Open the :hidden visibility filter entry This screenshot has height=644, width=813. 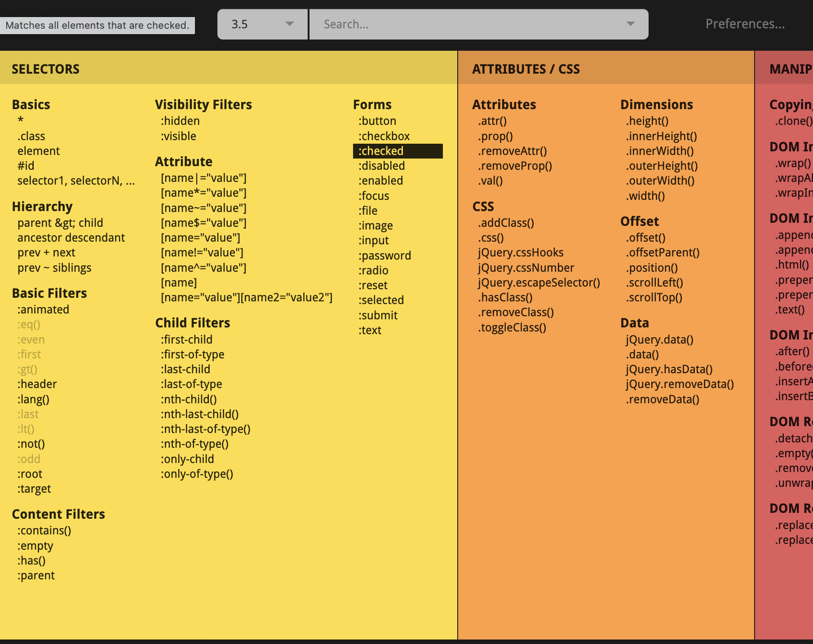pos(180,121)
